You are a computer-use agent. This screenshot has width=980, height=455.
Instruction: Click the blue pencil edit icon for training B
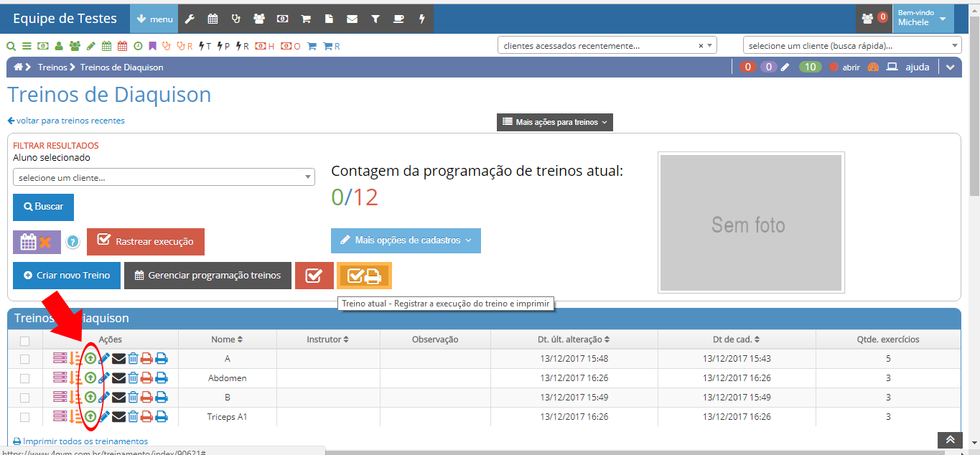point(104,397)
